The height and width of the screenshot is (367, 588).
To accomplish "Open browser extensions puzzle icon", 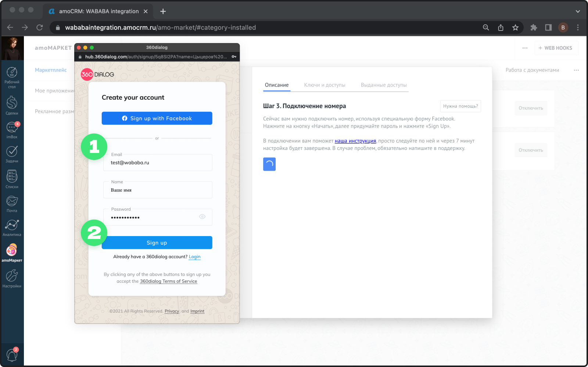I will [534, 28].
